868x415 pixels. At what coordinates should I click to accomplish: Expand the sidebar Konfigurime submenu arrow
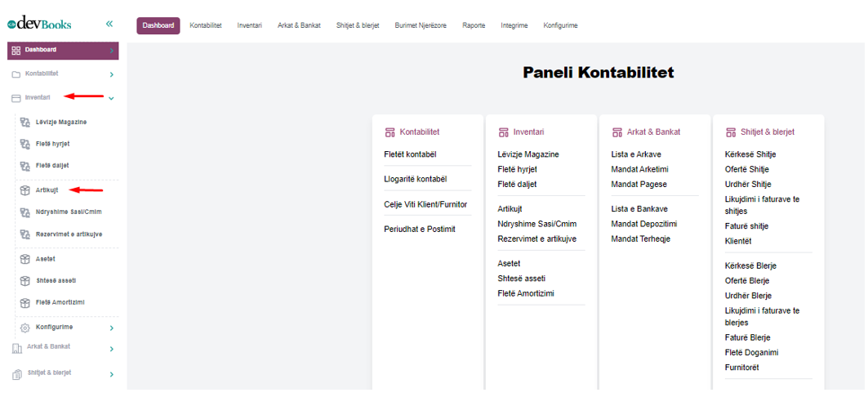pyautogui.click(x=111, y=328)
